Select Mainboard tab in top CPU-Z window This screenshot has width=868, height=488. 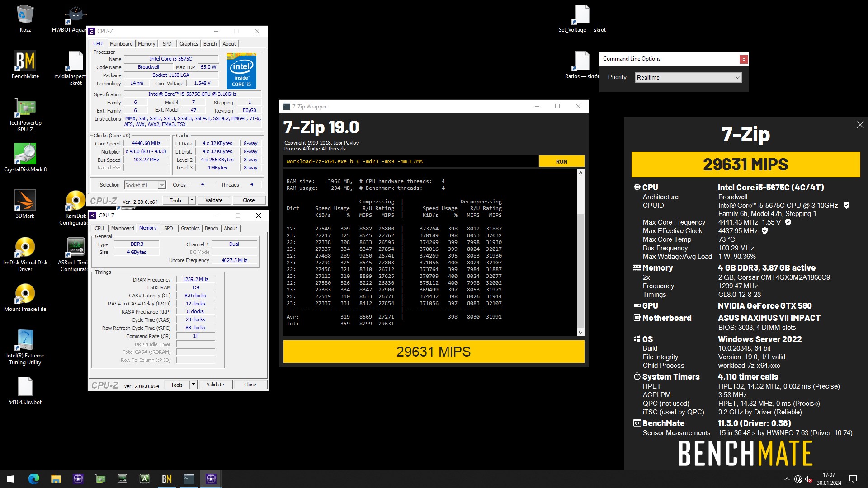121,44
